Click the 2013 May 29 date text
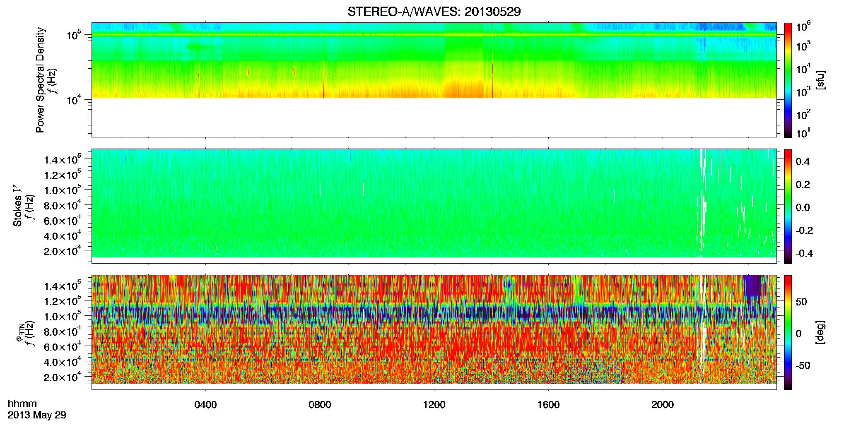Screen dimensions: 868x447 coord(37,415)
